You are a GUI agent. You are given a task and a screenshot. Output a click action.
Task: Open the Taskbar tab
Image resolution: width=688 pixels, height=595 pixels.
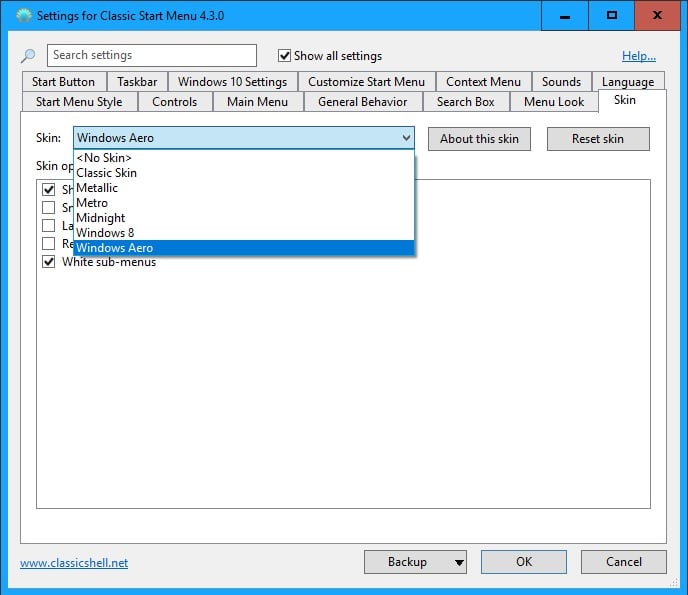click(137, 82)
